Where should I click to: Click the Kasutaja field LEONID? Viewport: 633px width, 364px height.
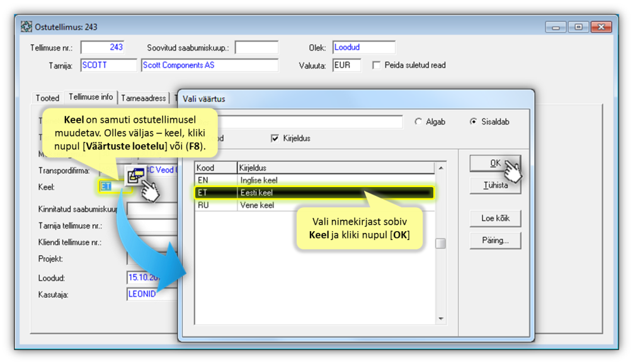coord(152,294)
